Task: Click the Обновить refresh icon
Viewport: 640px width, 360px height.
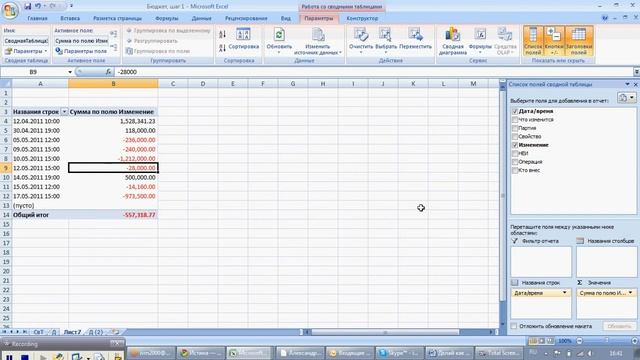Action: tap(279, 34)
